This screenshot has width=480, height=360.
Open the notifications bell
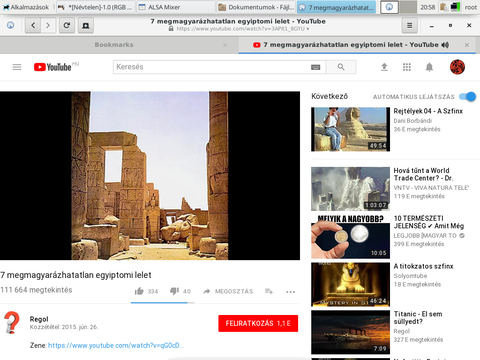coord(429,67)
